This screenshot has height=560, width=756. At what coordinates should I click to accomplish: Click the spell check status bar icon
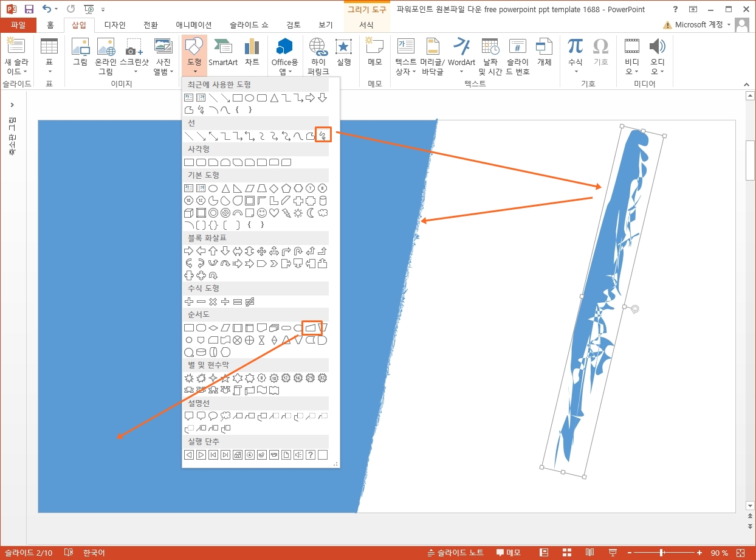[x=69, y=553]
